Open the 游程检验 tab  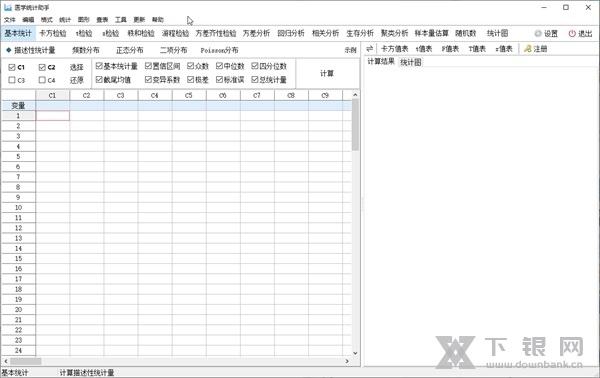[x=175, y=33]
